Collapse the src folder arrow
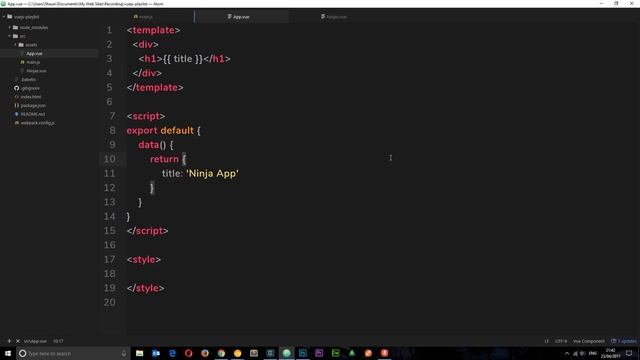 10,36
